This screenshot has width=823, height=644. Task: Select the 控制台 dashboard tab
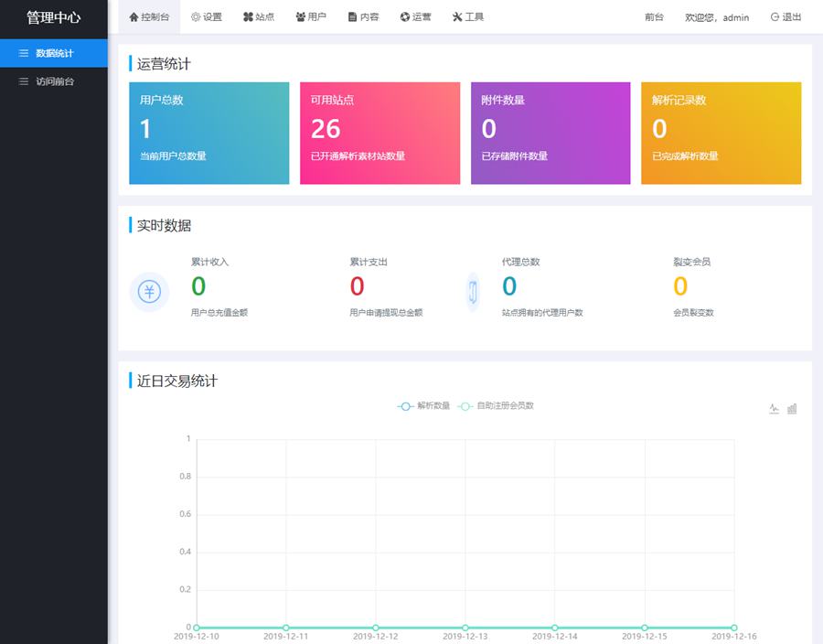click(149, 16)
